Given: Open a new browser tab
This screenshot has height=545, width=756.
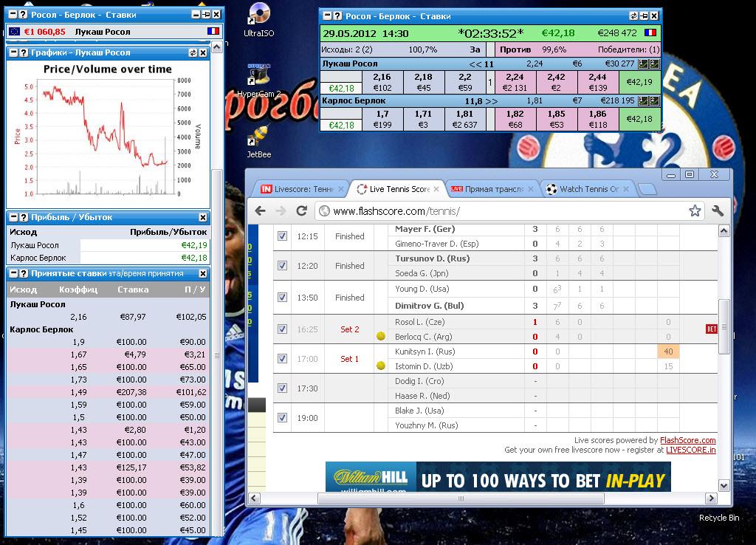Looking at the screenshot, I should [647, 190].
